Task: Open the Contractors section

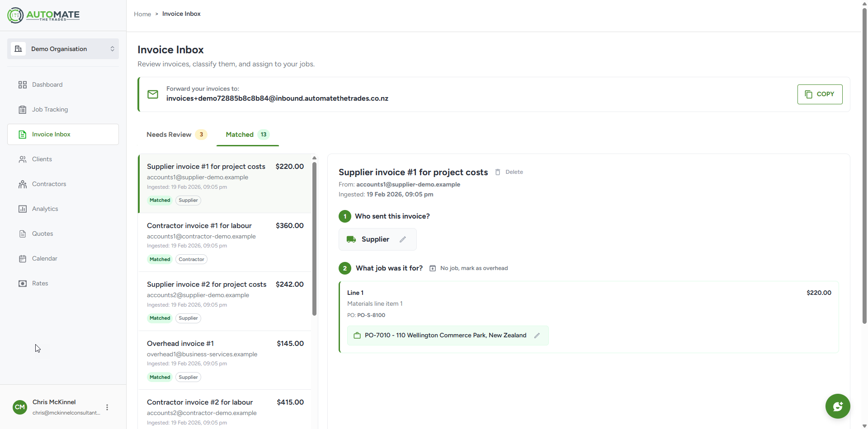Action: tap(48, 184)
